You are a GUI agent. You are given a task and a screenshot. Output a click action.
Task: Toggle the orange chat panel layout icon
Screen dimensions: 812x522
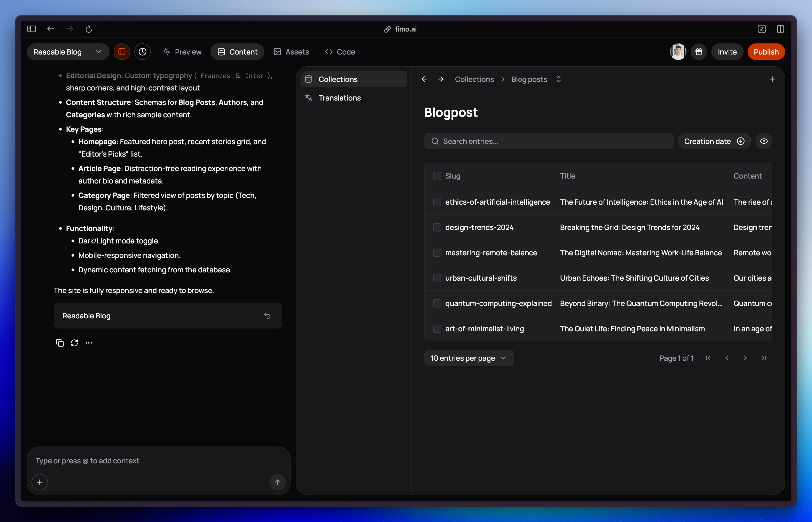[x=122, y=52]
